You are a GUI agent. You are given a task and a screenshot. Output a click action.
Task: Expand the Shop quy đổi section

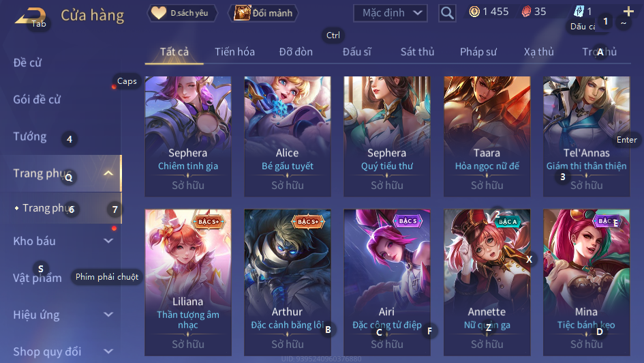pos(108,351)
